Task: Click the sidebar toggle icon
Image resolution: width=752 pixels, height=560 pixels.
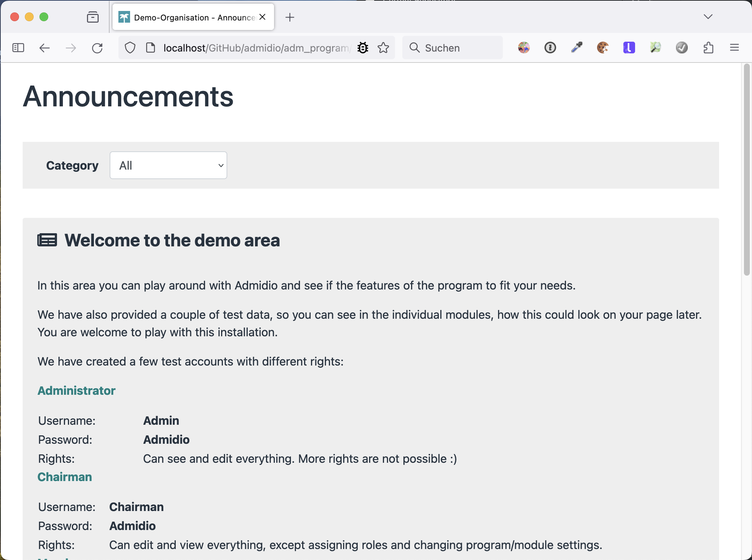Action: tap(18, 48)
